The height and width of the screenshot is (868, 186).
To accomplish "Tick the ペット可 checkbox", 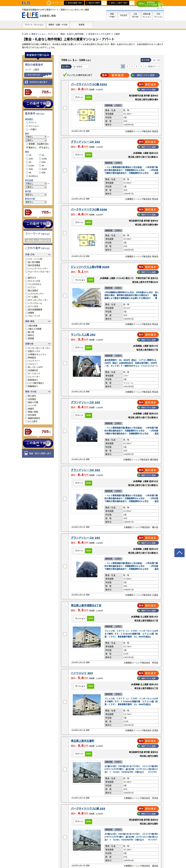I will 26,405.
